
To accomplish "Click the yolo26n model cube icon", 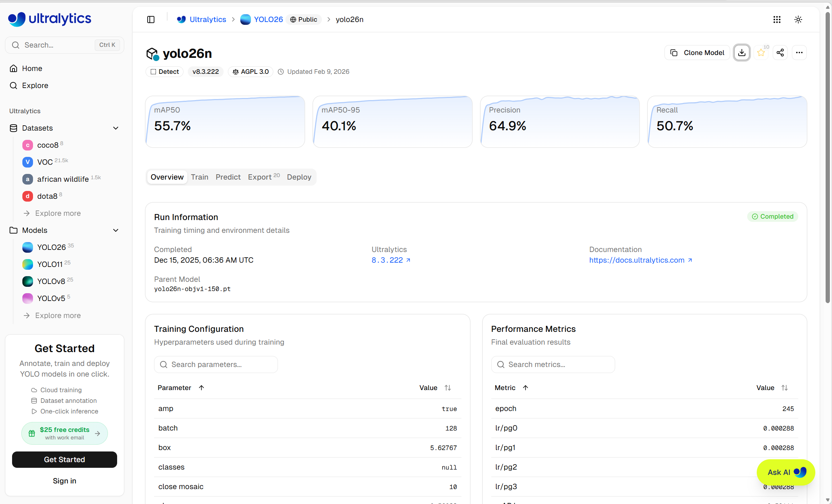I will 153,54.
